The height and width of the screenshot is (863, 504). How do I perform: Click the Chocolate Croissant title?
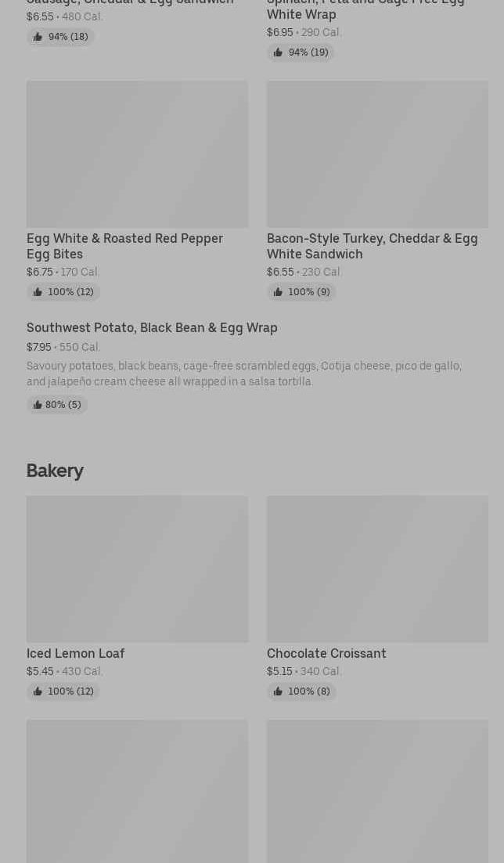[x=326, y=653]
